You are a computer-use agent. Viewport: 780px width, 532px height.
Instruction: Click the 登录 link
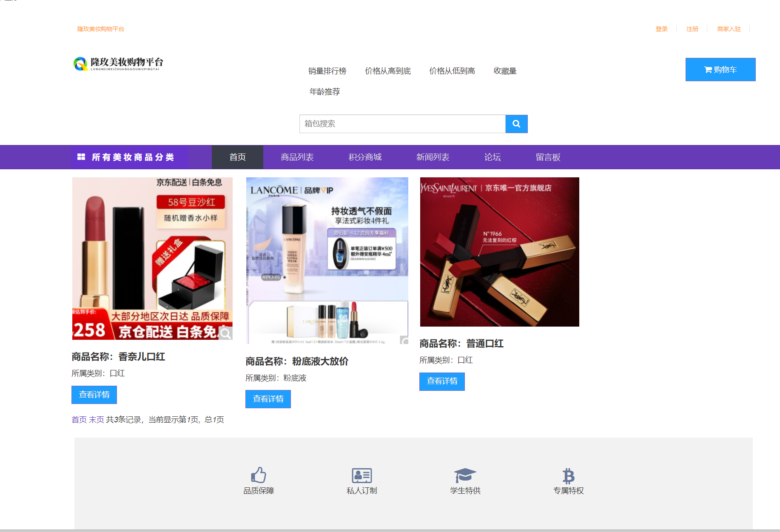coord(661,28)
